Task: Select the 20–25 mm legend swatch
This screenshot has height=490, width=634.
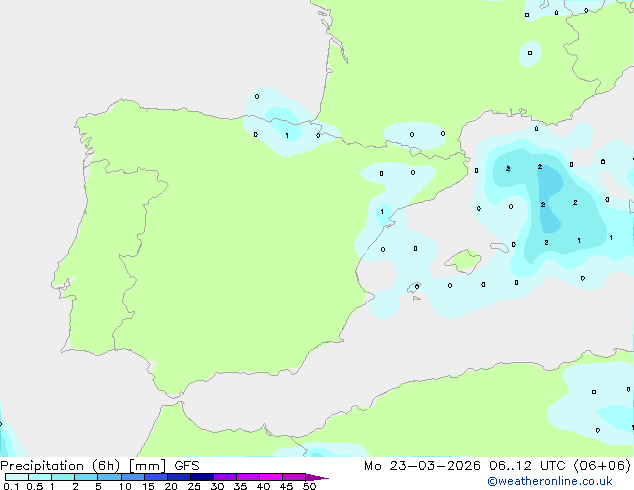Action: 179,477
